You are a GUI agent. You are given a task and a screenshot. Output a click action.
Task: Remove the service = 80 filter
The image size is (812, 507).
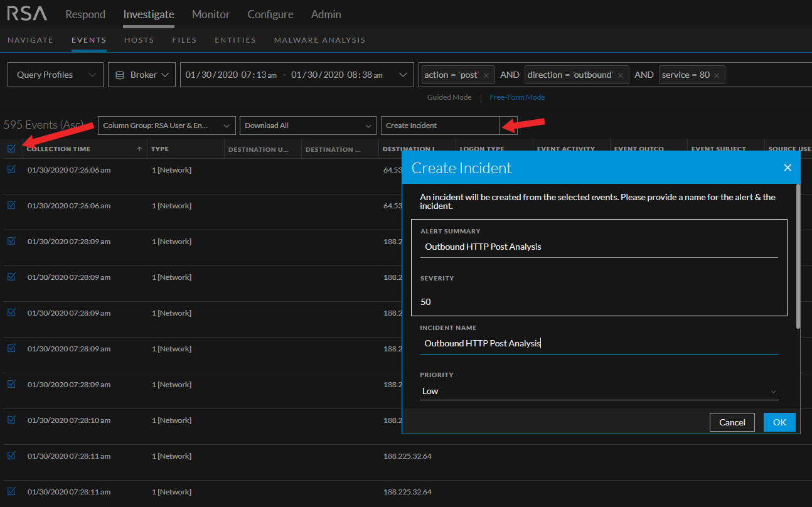pyautogui.click(x=716, y=75)
